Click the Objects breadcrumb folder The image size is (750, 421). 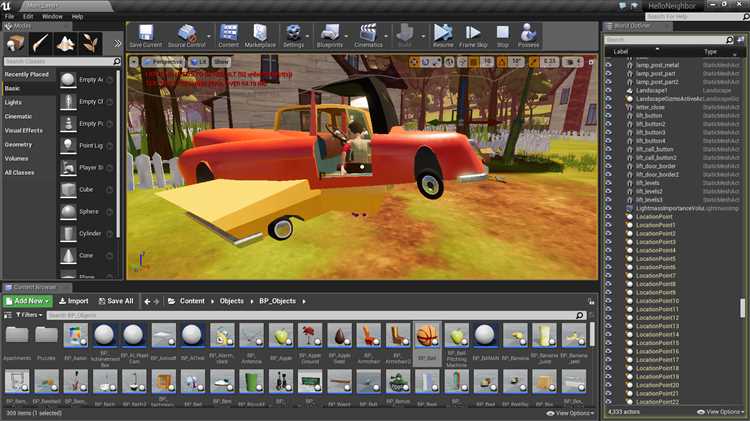click(232, 301)
